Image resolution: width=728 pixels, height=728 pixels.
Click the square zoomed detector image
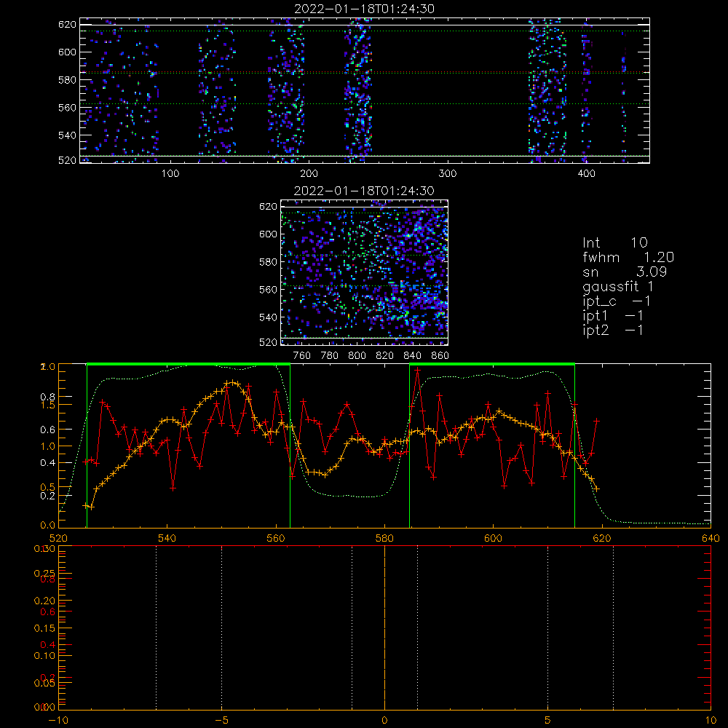[x=364, y=272]
